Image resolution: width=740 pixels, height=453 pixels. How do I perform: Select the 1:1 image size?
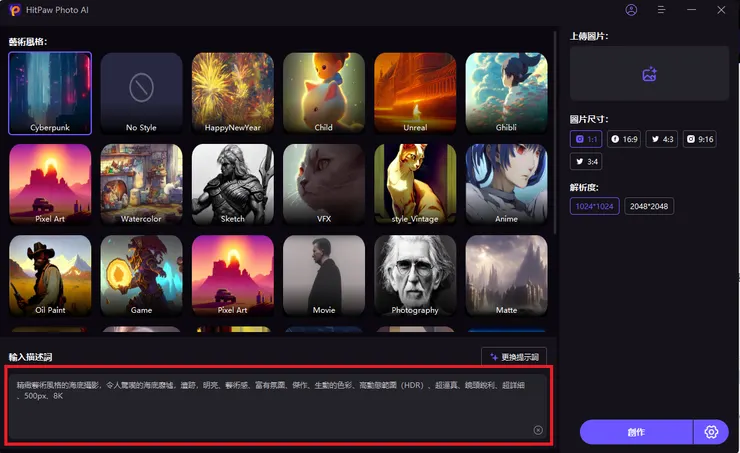click(x=586, y=139)
